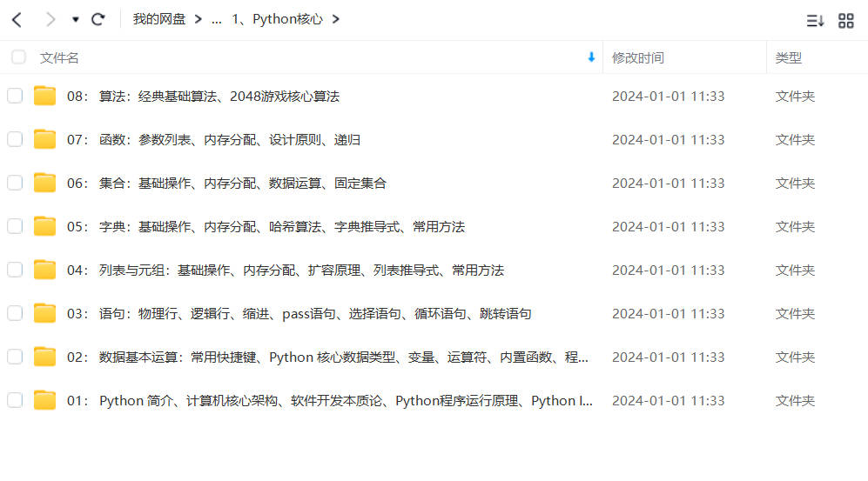Click modified time of folder 08 row
Image resolution: width=868 pixels, height=481 pixels.
(x=668, y=97)
